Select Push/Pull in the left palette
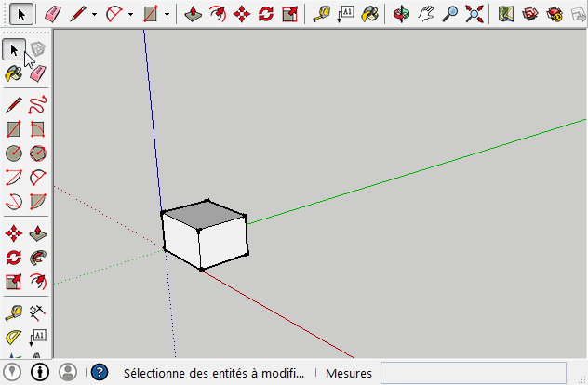Image resolution: width=588 pixels, height=385 pixels. coord(38,233)
